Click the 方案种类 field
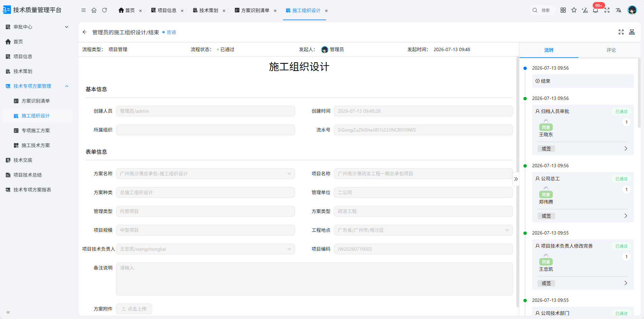Image resolution: width=644 pixels, height=319 pixels. point(205,192)
